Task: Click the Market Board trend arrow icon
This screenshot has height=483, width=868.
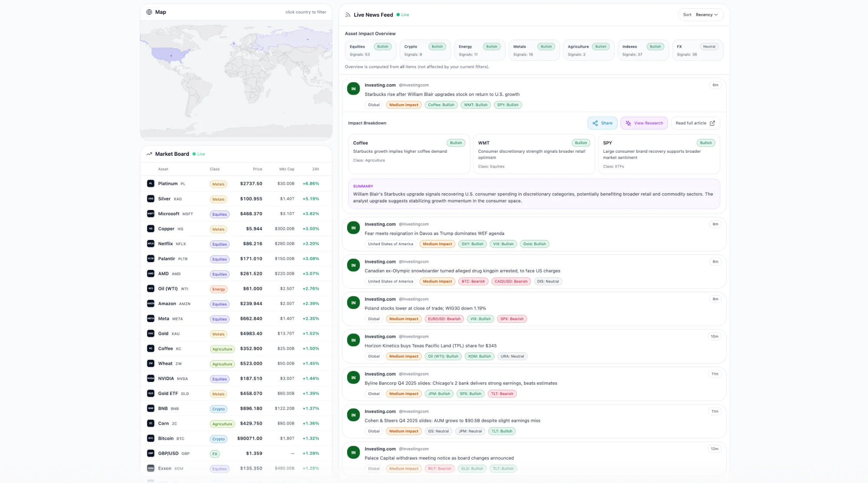Action: [149, 154]
